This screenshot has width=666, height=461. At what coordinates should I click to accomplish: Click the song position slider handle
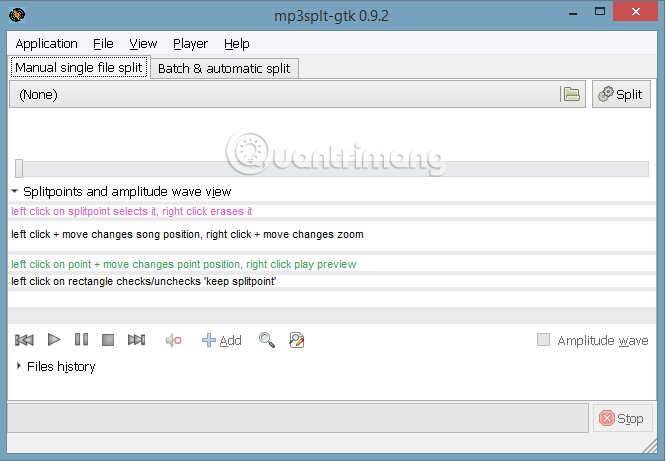pyautogui.click(x=19, y=168)
